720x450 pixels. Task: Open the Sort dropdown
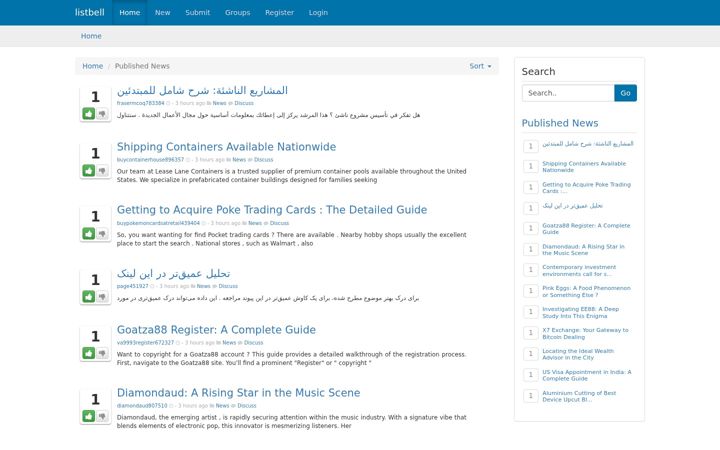point(480,66)
